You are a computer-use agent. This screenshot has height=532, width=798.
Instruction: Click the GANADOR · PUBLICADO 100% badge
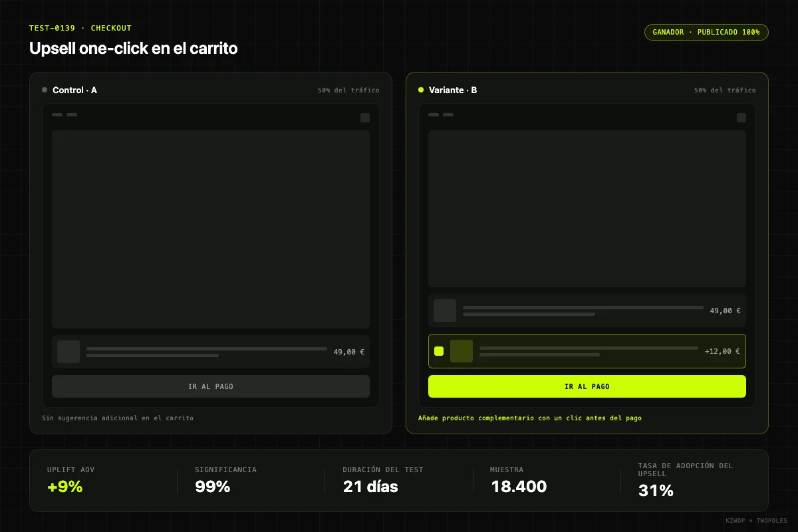click(706, 32)
